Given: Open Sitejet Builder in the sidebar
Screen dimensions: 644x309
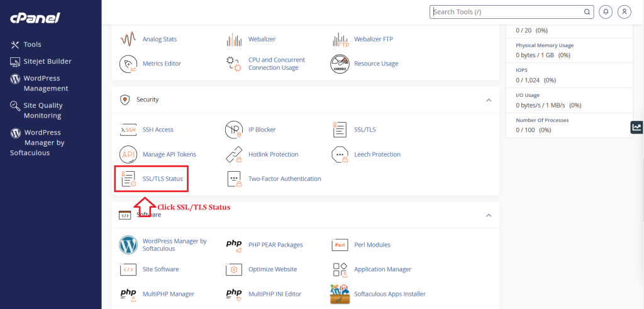Looking at the screenshot, I should coord(41,61).
